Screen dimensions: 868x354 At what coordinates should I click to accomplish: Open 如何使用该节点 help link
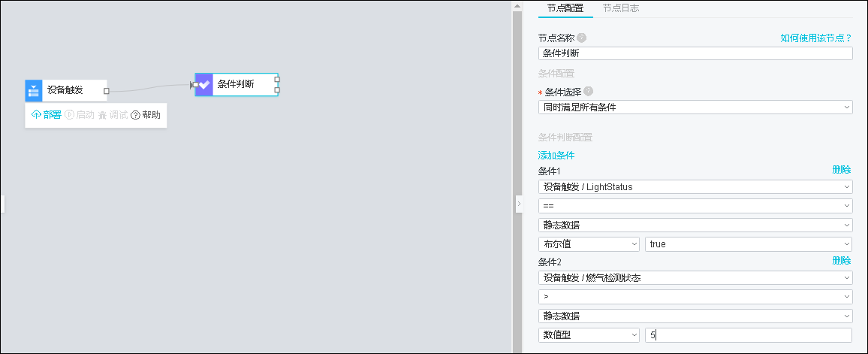(x=816, y=38)
